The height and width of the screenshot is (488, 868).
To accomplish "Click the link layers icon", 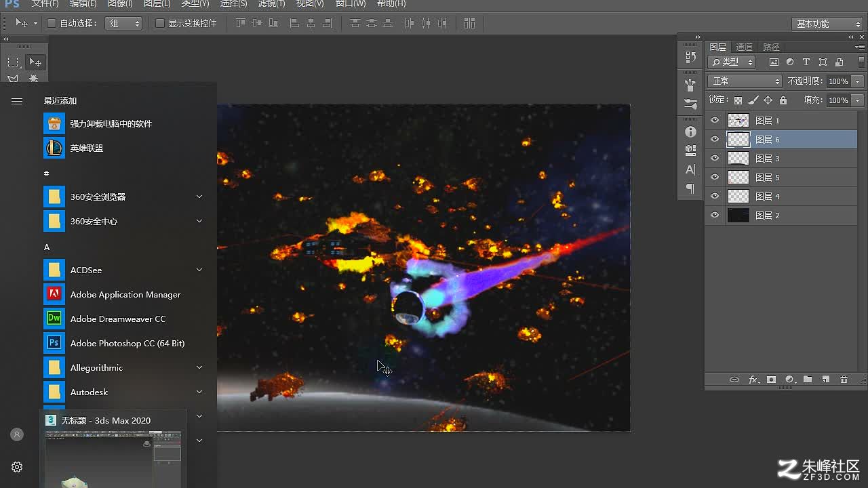I will [x=734, y=380].
